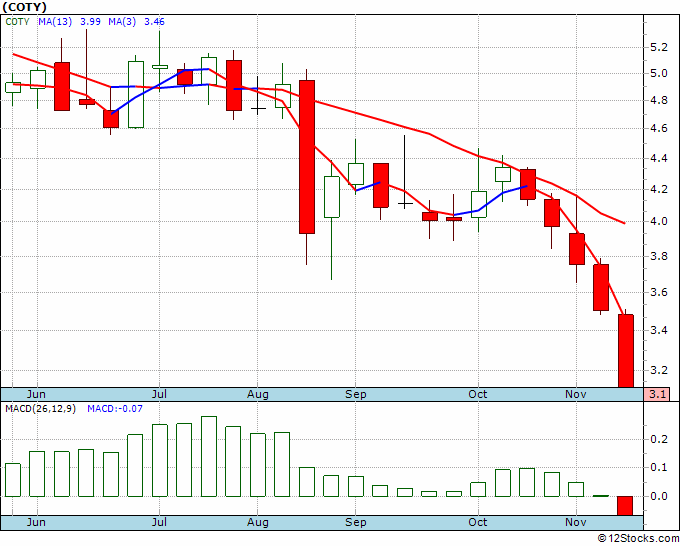This screenshot has height=546, width=680.
Task: Click the 4.8 price axis label
Action: [659, 101]
